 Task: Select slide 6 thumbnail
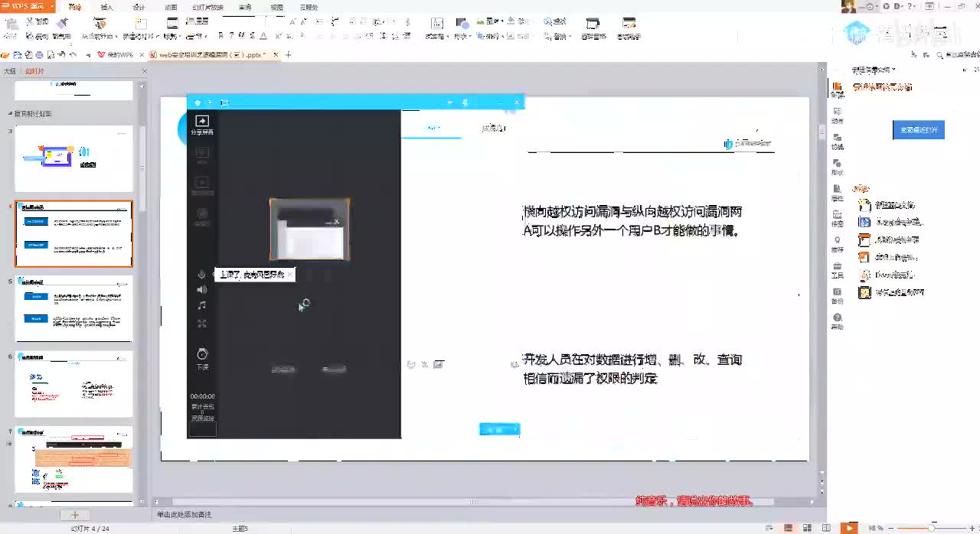point(73,384)
